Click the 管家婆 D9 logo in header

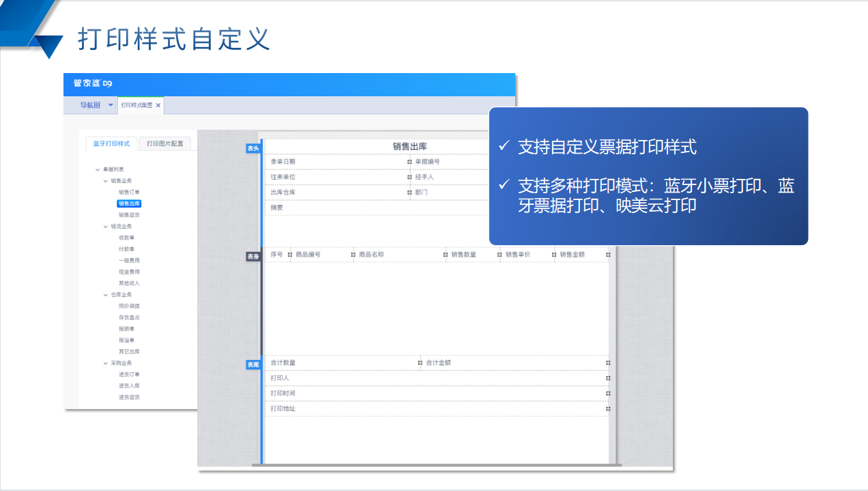(92, 83)
